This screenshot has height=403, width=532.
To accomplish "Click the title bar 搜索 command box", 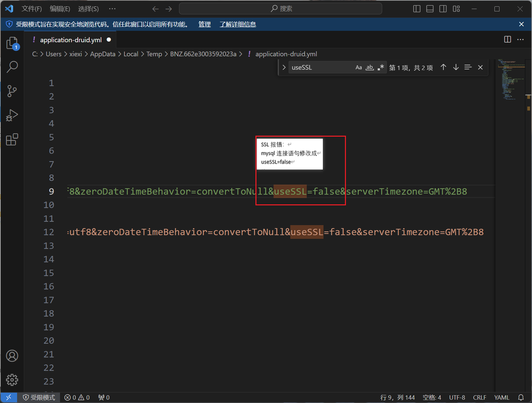I will 281,9.
